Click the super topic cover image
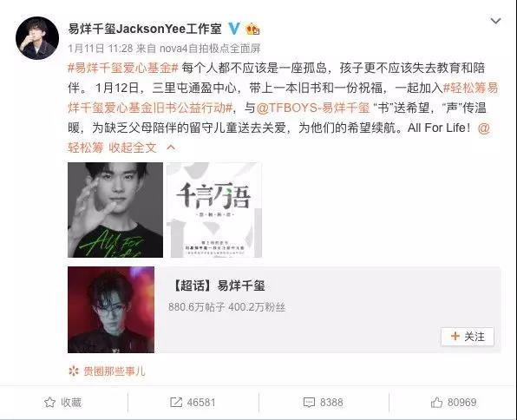 pyautogui.click(x=111, y=310)
